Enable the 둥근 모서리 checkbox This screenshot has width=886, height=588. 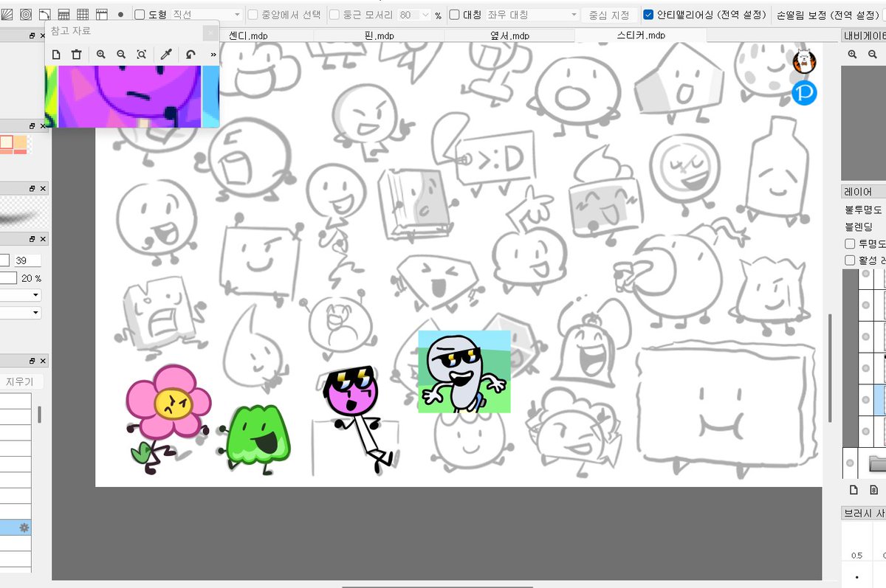tap(334, 15)
